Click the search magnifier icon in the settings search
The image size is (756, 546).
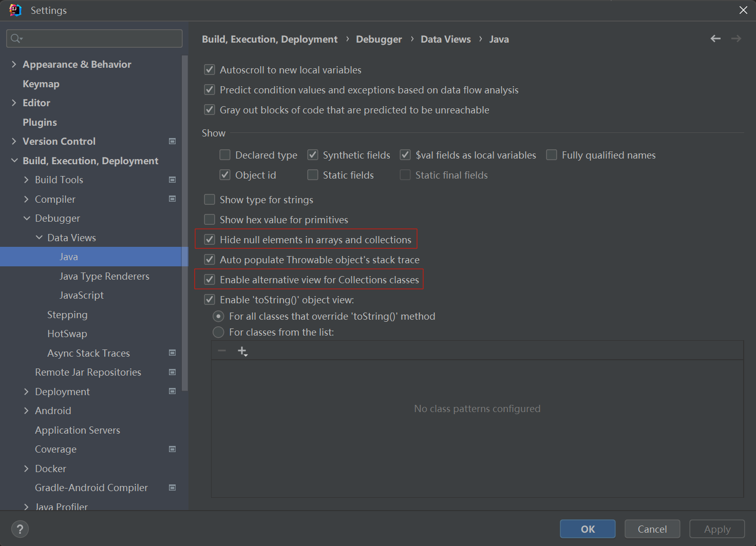(16, 38)
